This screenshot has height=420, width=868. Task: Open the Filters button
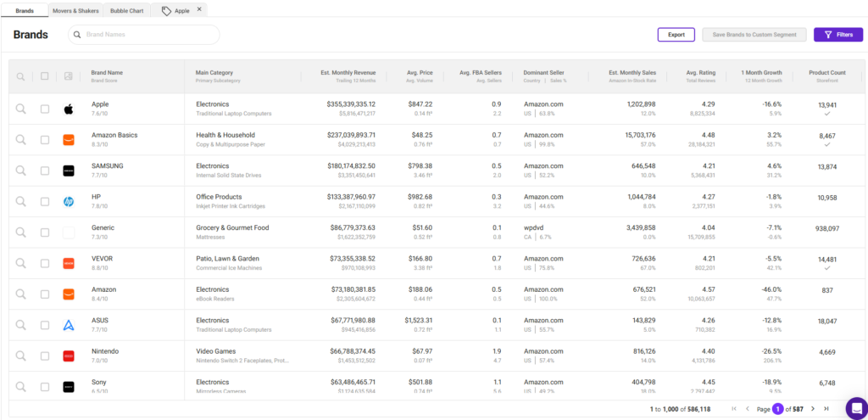coord(838,34)
